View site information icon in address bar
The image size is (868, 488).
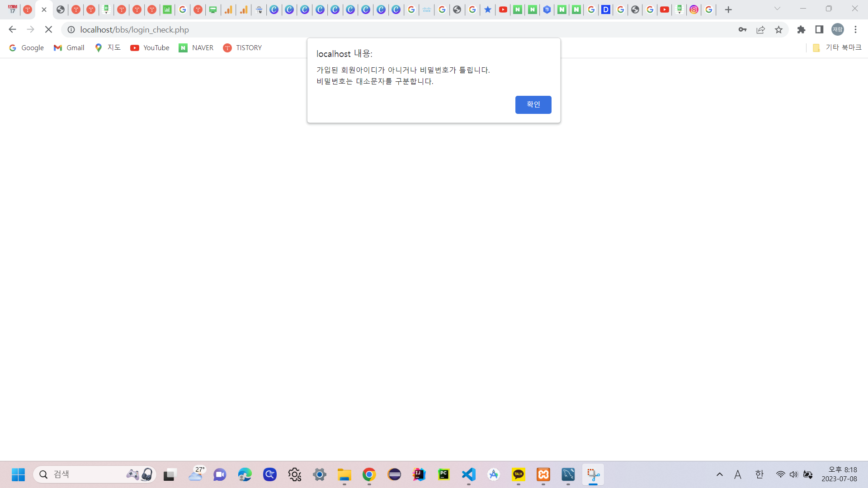71,29
